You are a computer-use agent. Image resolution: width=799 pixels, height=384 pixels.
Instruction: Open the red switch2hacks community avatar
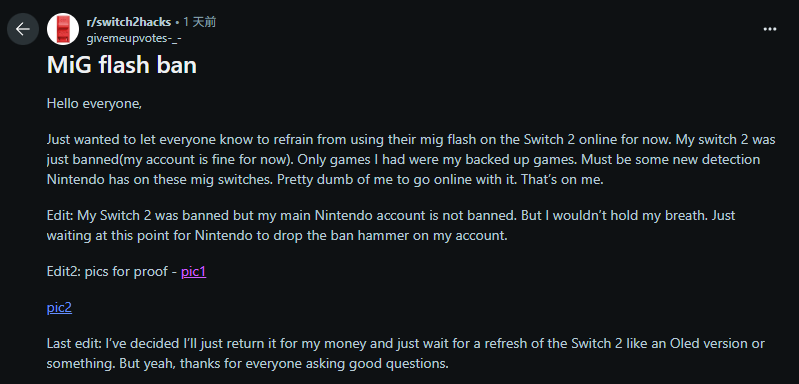point(63,29)
